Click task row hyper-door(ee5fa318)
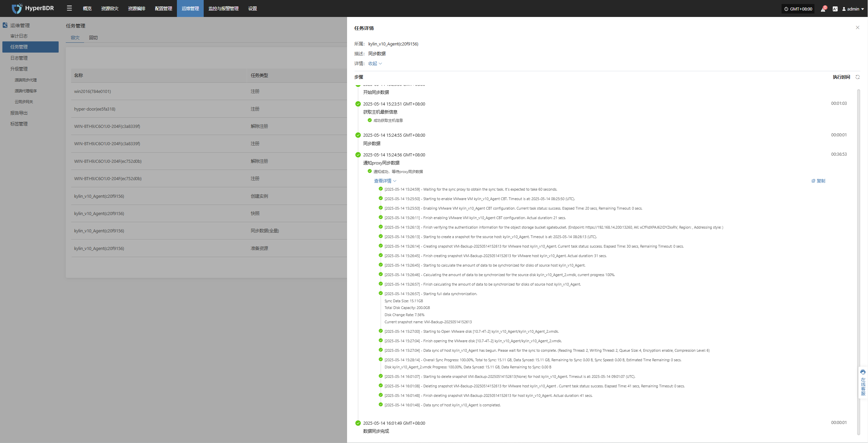The image size is (868, 443). pyautogui.click(x=209, y=109)
